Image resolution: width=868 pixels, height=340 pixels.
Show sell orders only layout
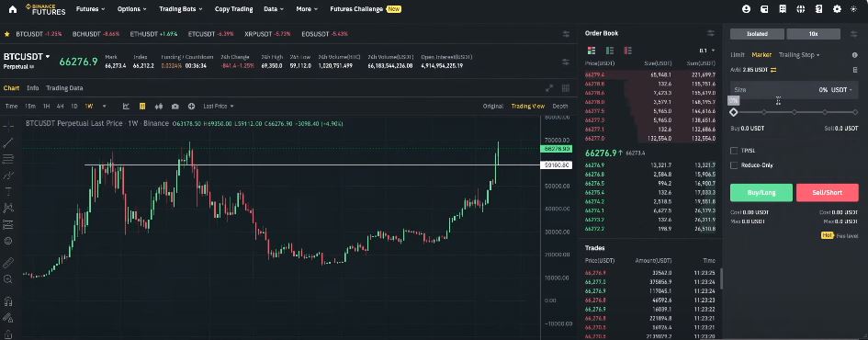tap(627, 51)
